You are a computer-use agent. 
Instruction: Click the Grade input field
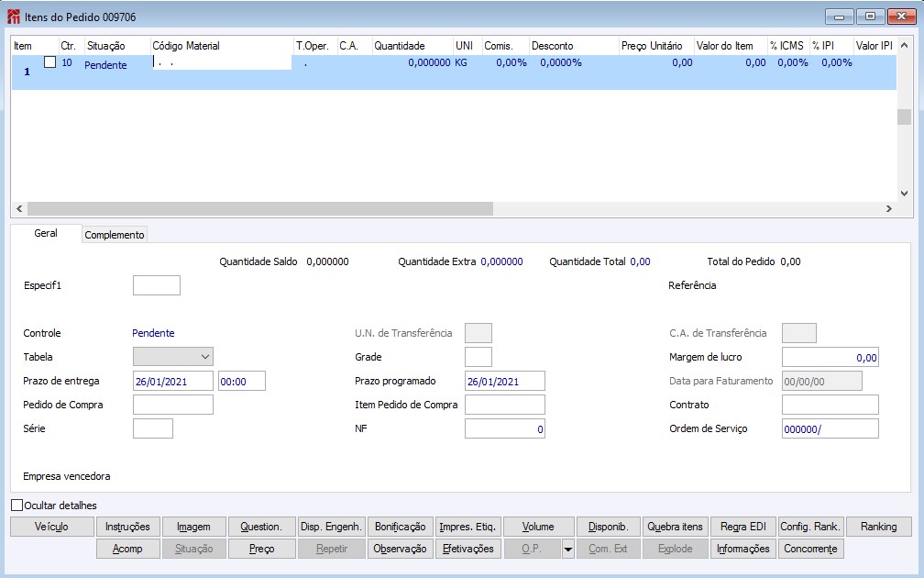tap(478, 357)
